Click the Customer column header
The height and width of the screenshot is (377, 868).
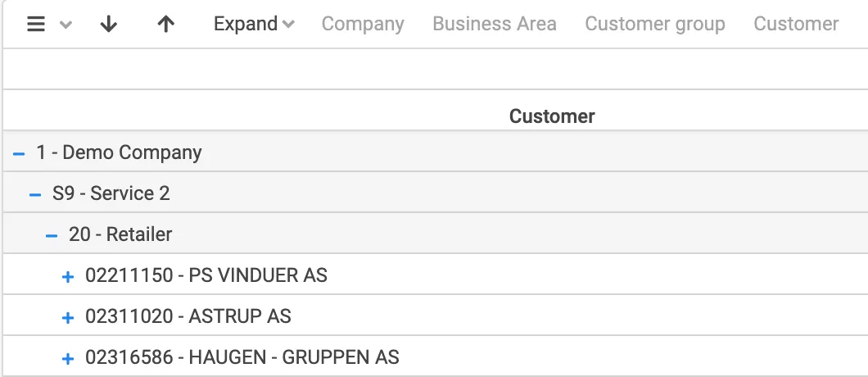coord(552,116)
